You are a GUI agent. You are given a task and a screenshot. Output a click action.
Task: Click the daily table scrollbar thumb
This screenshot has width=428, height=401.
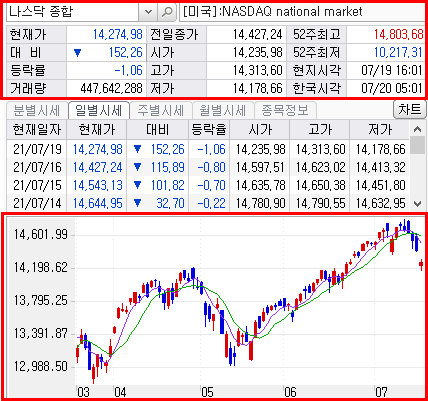click(x=417, y=146)
